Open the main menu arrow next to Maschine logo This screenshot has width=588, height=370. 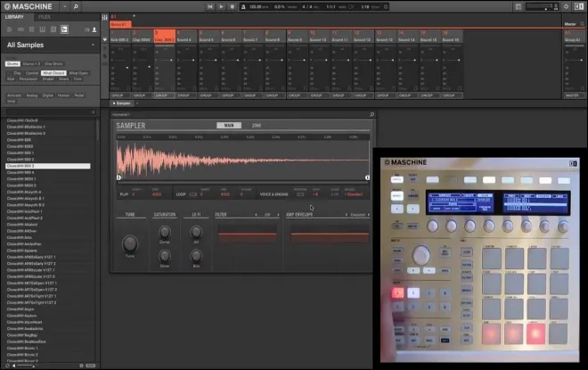[64, 6]
